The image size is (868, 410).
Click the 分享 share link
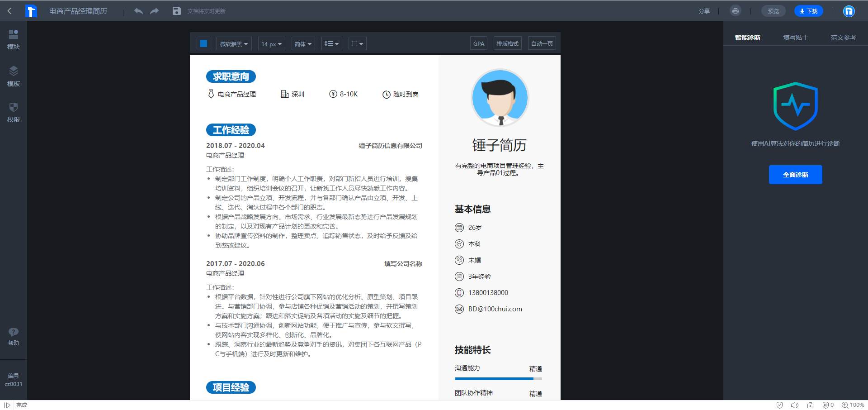coord(704,11)
